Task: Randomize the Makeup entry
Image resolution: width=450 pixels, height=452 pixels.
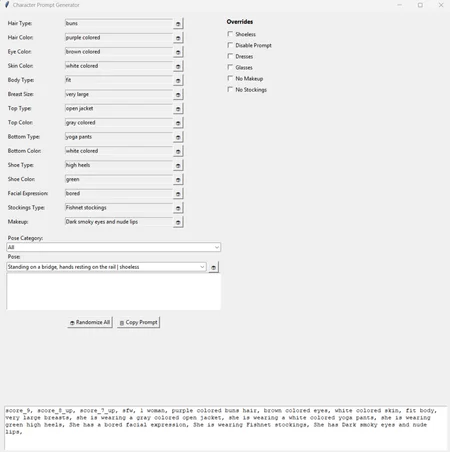Action: point(178,222)
